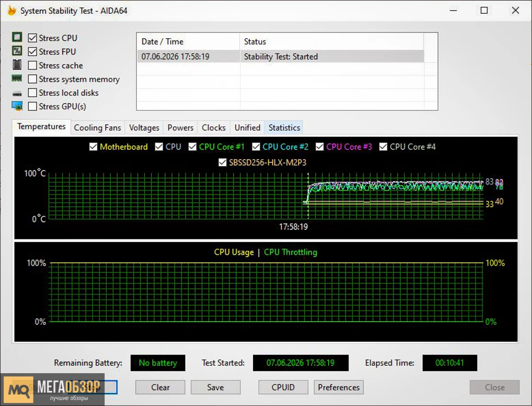Screen dimensions: 532x406
Task: Open the Powers tab
Action: tap(180, 128)
